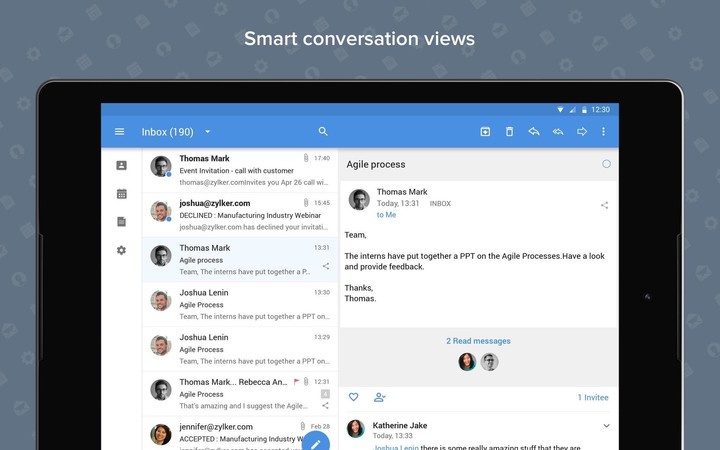Click share icon on Rebecca An.. conversation row
The height and width of the screenshot is (450, 720).
point(325,405)
